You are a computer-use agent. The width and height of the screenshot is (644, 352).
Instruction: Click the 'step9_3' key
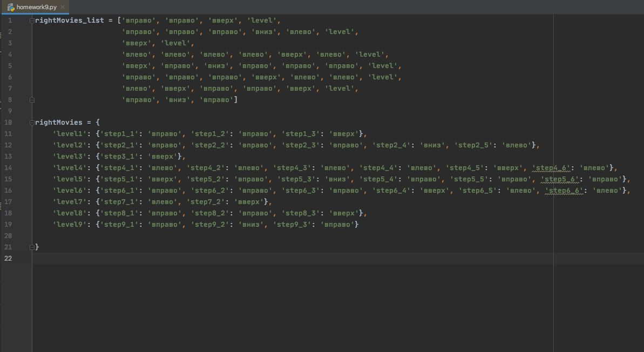tap(292, 224)
